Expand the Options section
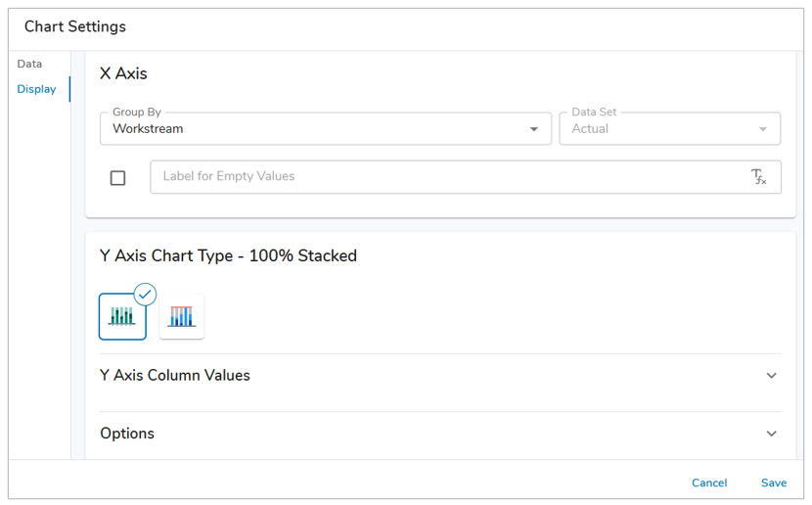812x505 pixels. point(127,434)
